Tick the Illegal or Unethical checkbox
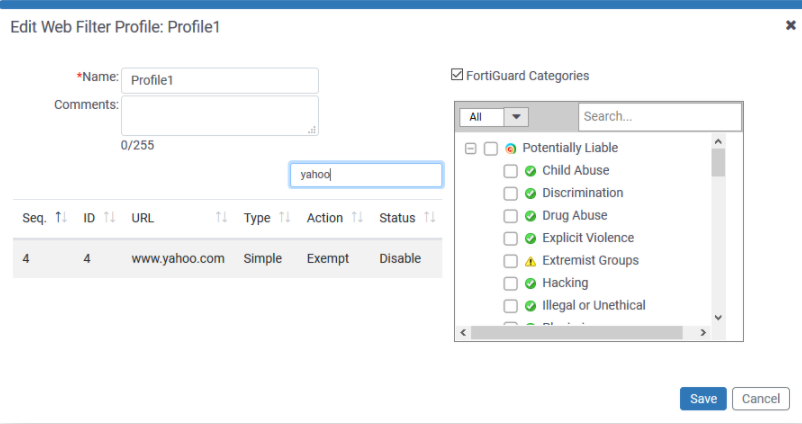Screen dimensions: 802x424 pyautogui.click(x=510, y=306)
